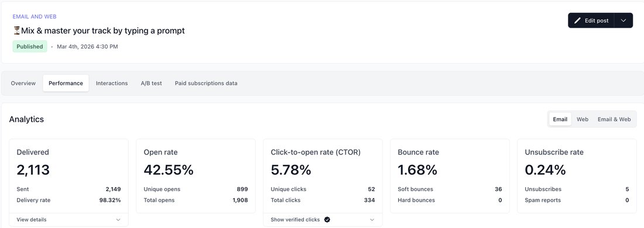Click the Click-to-open rate (CTOR) heading
Image resolution: width=644 pixels, height=228 pixels.
[316, 152]
